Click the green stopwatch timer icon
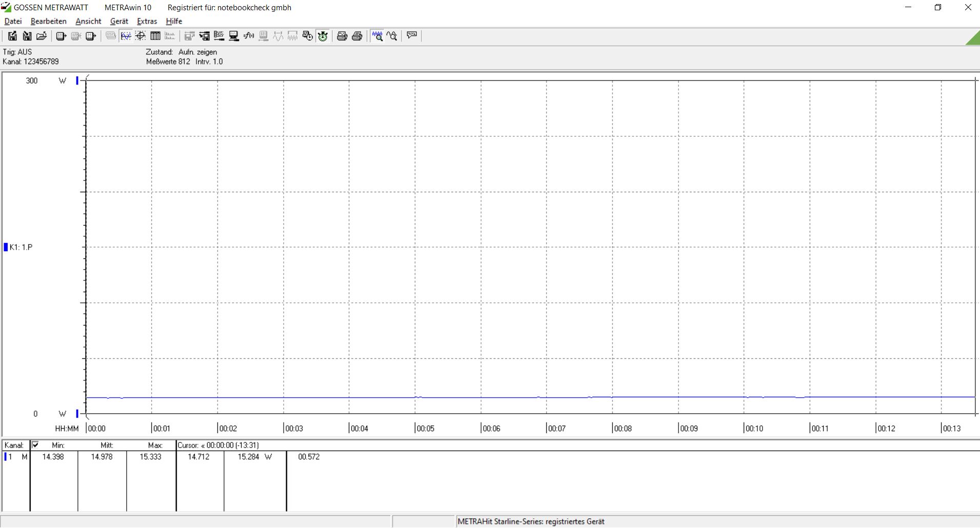980x528 pixels. (x=323, y=36)
